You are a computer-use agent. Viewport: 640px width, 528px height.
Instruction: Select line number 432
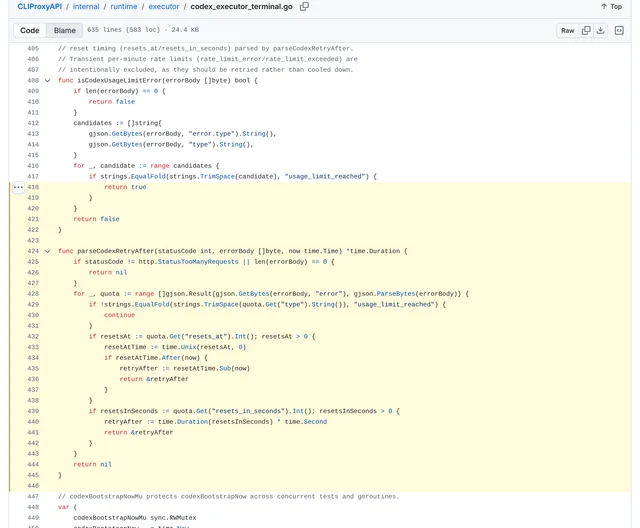pos(33,337)
